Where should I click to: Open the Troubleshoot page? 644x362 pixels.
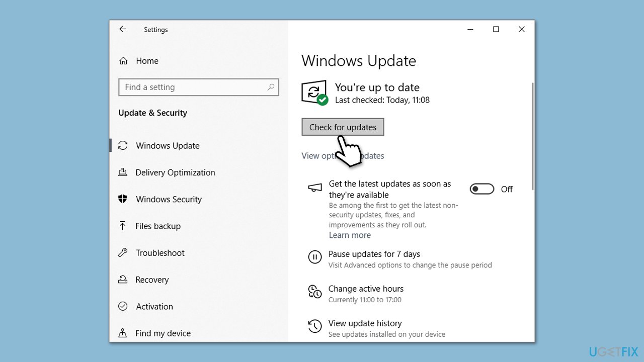point(160,253)
